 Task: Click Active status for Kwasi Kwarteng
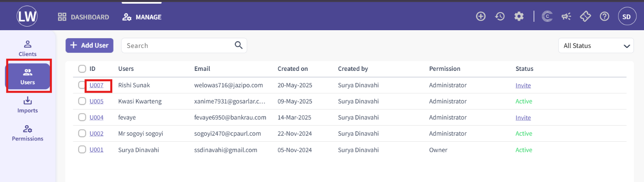click(x=524, y=101)
